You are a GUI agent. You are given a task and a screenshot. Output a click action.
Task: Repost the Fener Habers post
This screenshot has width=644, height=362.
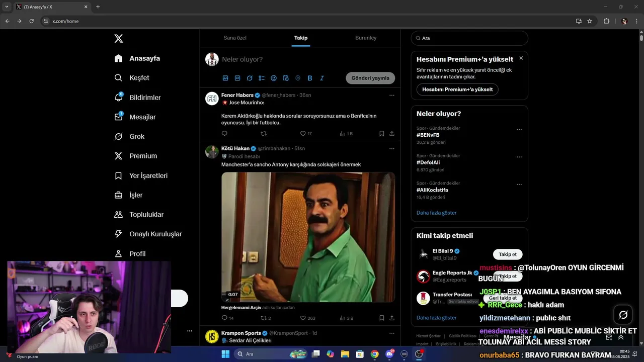click(x=264, y=134)
